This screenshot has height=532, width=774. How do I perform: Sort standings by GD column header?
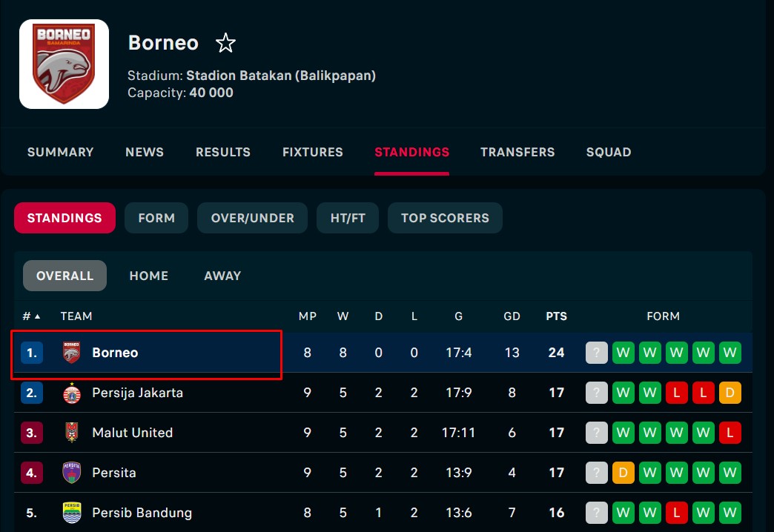pyautogui.click(x=512, y=316)
